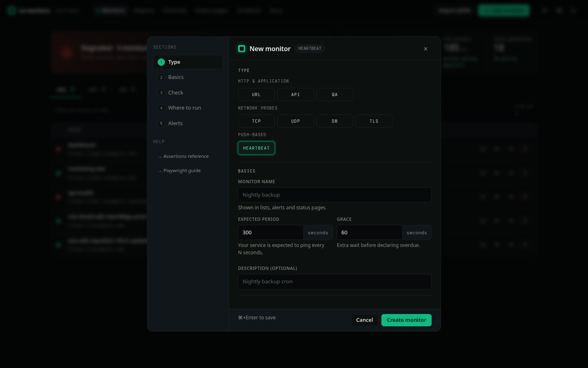Focus the Monitor name input field

[x=335, y=195]
